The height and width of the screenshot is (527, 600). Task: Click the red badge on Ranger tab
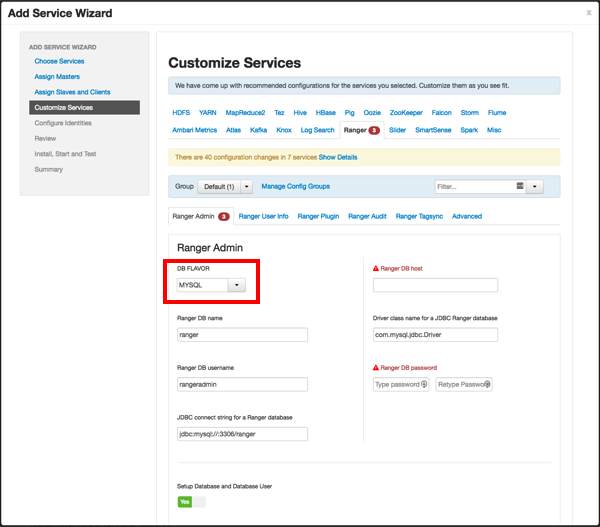374,130
